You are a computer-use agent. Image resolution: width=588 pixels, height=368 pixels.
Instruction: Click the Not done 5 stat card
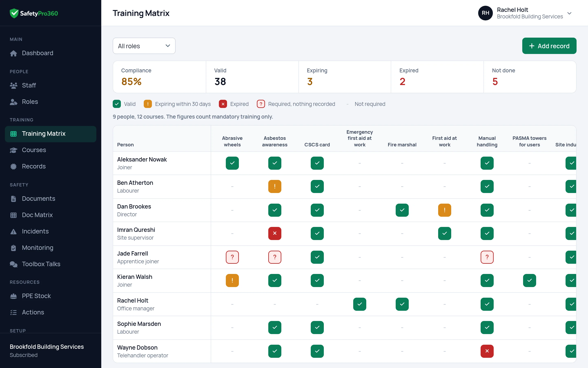tap(530, 77)
